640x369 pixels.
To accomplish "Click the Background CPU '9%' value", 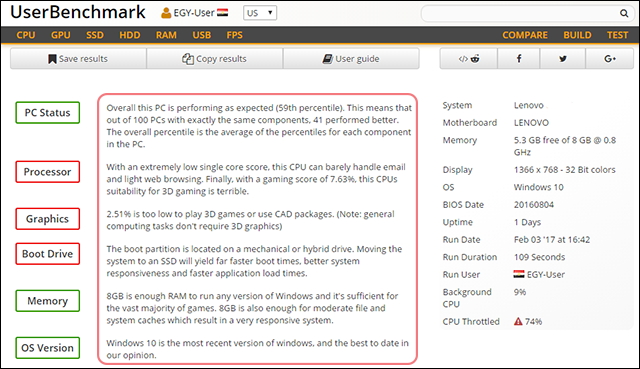I will pos(520,292).
